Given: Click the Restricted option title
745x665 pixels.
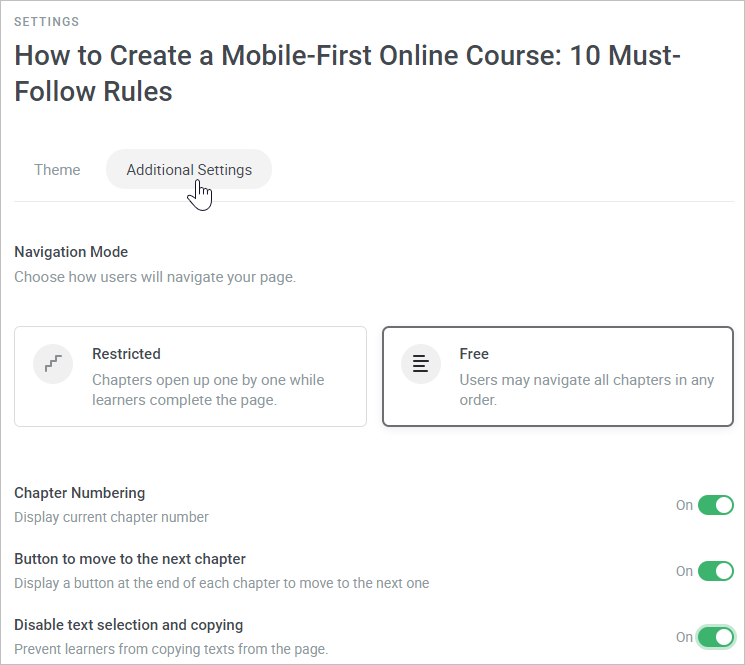Looking at the screenshot, I should pos(126,354).
